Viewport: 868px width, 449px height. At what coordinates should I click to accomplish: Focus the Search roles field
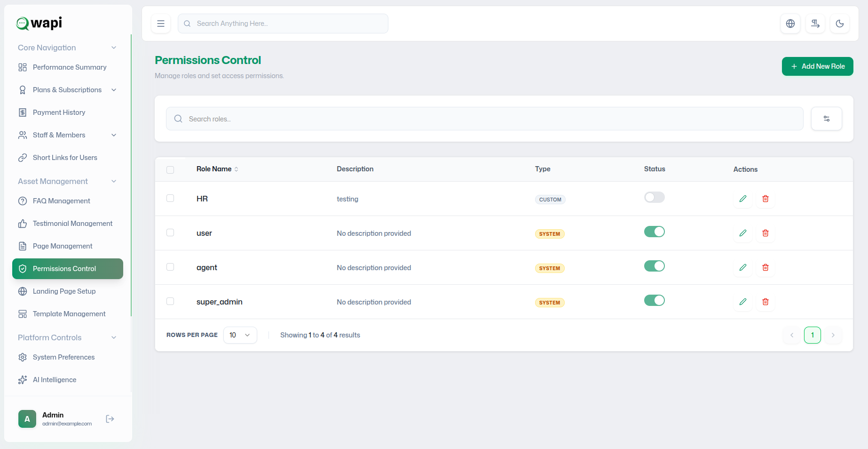485,119
